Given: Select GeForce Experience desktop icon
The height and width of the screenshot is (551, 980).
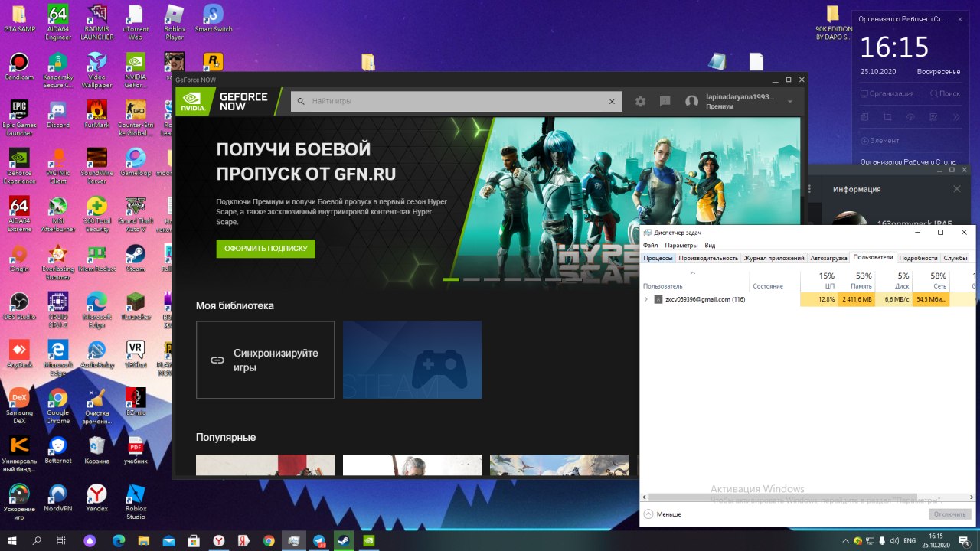Looking at the screenshot, I should [19, 166].
